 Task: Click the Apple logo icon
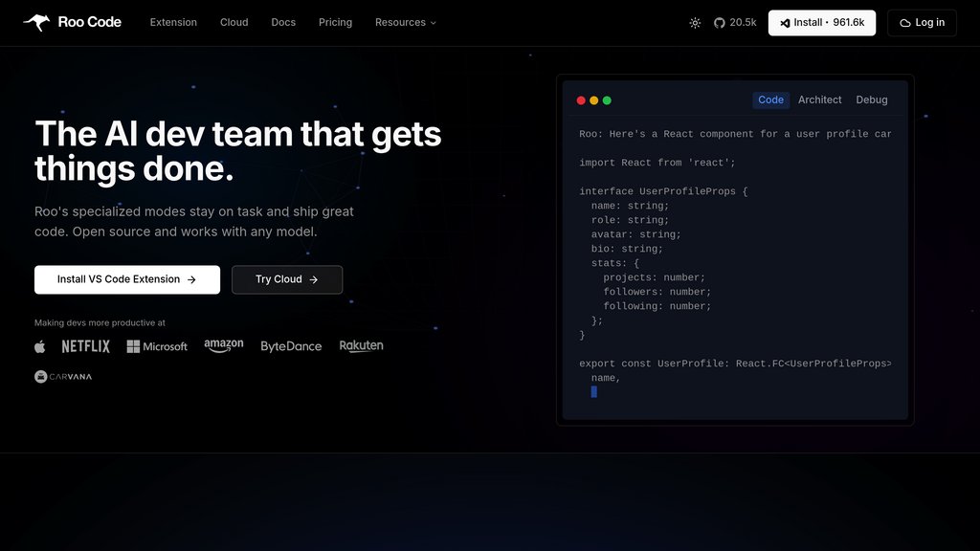(40, 346)
